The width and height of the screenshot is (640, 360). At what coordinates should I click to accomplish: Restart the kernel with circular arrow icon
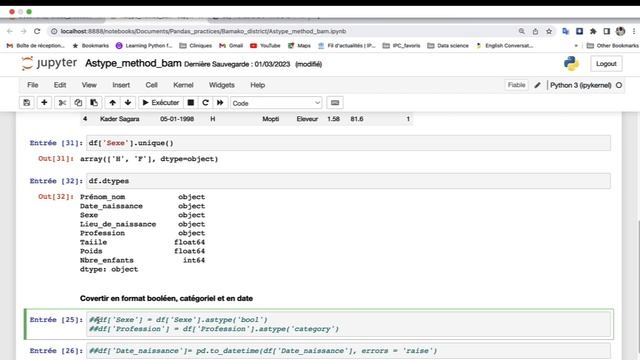205,103
